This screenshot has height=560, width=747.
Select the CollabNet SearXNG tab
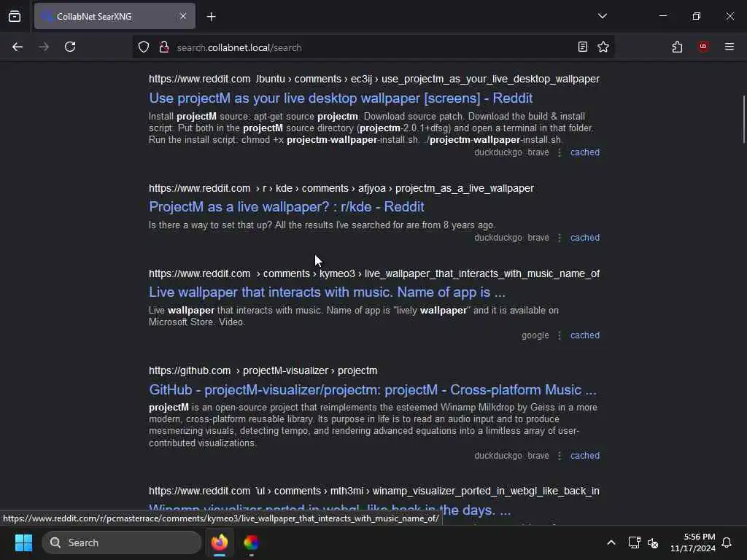click(x=115, y=16)
